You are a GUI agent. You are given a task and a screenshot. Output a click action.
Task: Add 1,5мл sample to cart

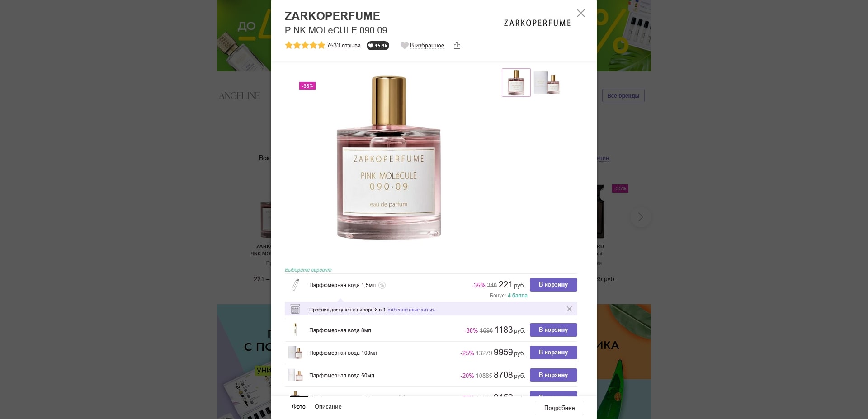(x=553, y=285)
